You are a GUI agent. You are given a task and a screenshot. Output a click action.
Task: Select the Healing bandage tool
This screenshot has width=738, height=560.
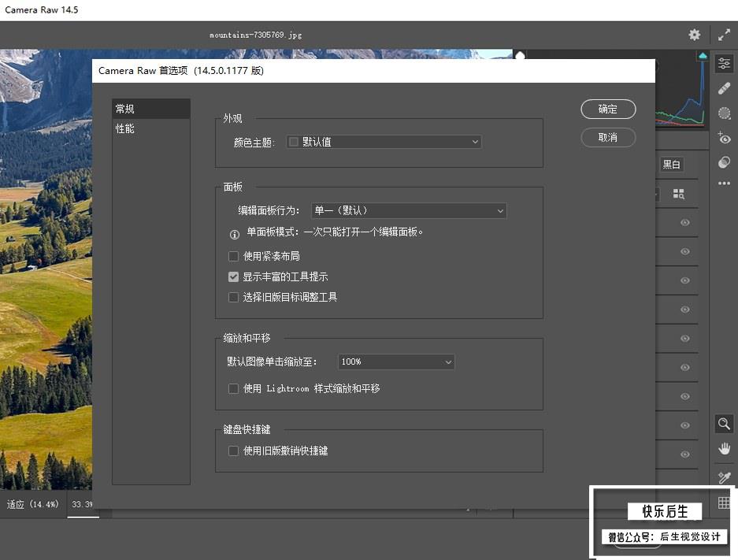724,88
